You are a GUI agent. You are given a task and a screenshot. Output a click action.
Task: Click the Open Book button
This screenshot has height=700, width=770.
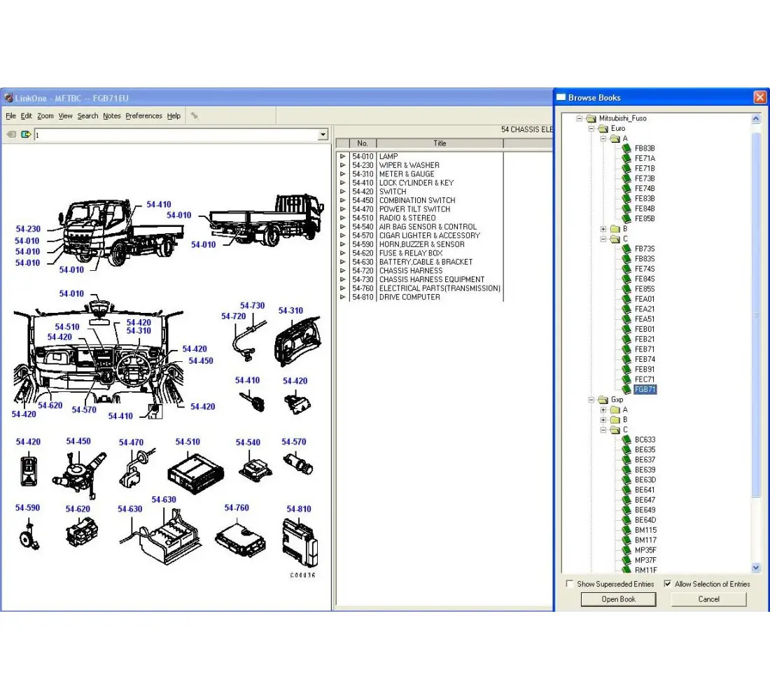coord(618,599)
